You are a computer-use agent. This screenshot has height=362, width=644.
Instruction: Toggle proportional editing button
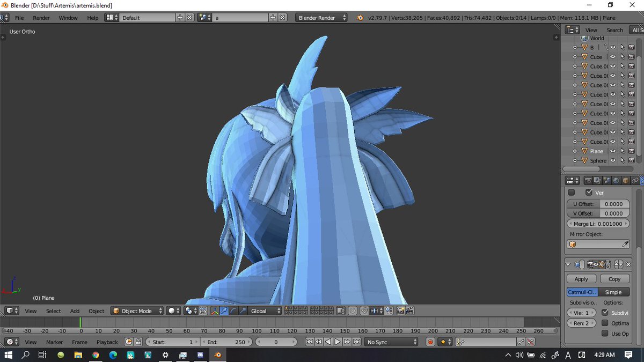(x=353, y=311)
